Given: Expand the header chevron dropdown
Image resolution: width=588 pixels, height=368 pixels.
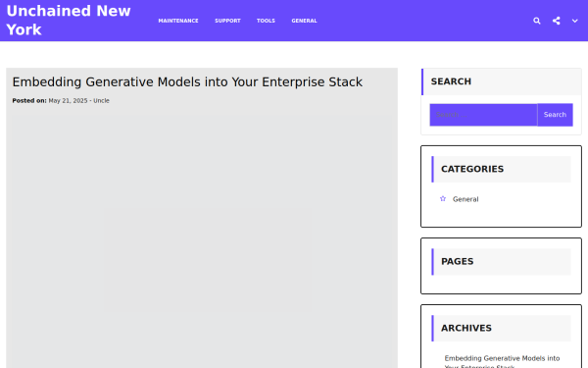Looking at the screenshot, I should [x=574, y=21].
